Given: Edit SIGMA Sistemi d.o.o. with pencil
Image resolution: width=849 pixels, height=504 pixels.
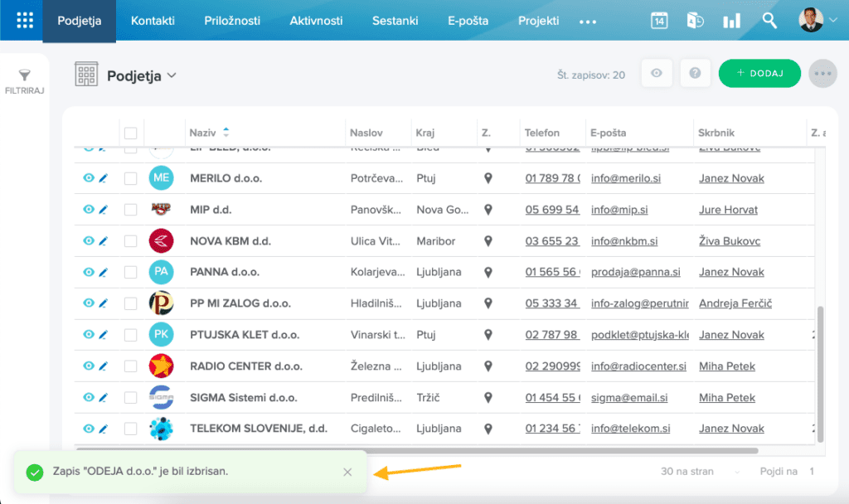Looking at the screenshot, I should point(104,397).
